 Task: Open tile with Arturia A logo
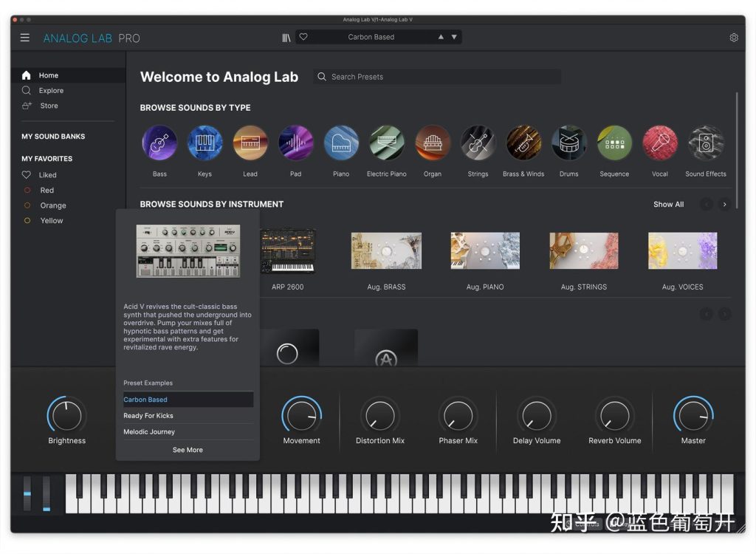(386, 347)
